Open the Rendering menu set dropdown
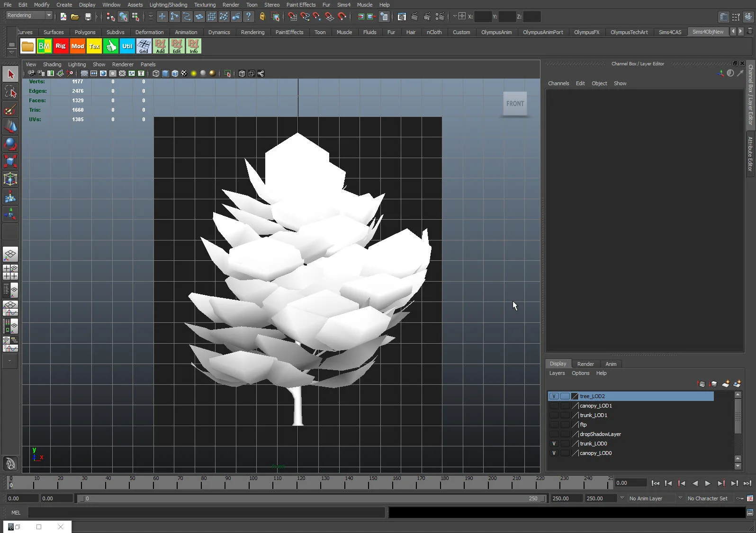 pos(29,16)
